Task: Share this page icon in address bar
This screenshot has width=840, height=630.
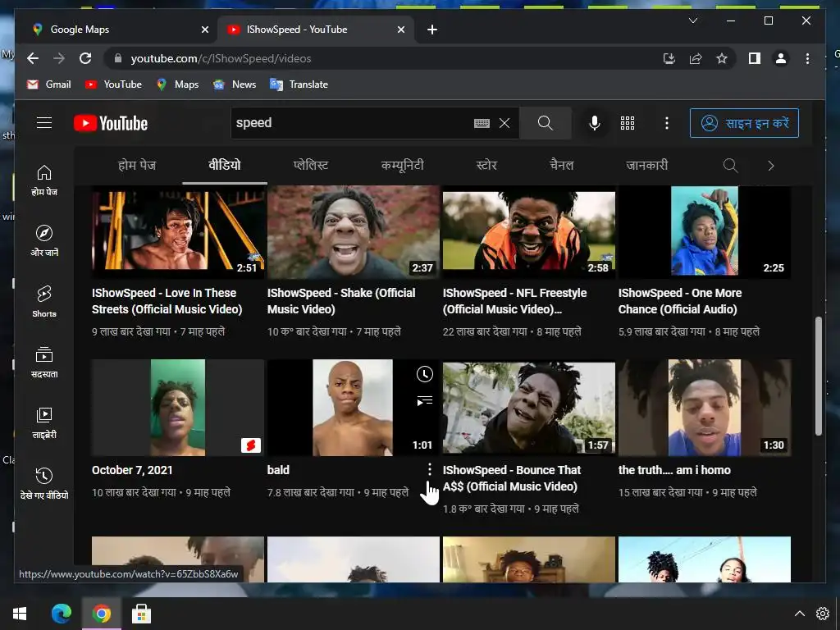Action: click(x=696, y=58)
